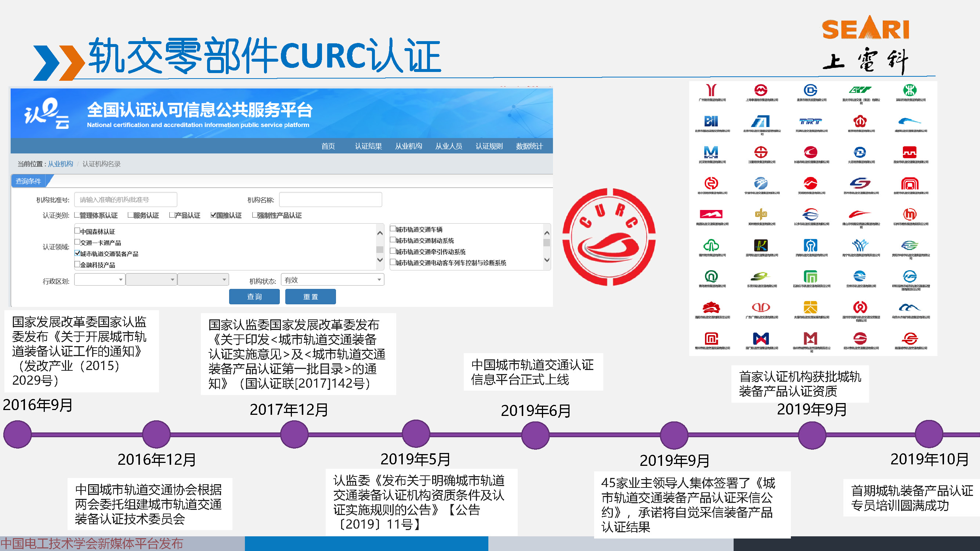980x551 pixels.
Task: Click the Zhengzhou Metro gold logo
Action: (x=761, y=214)
